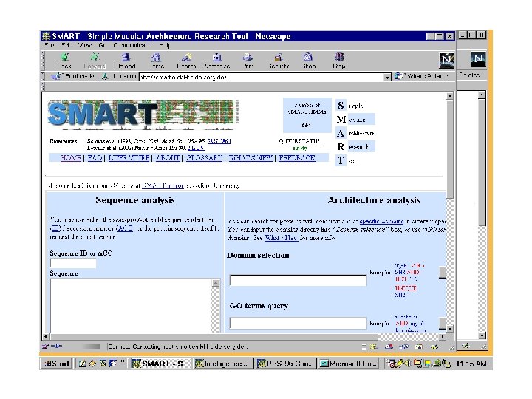Click the Location page proxy icon
This screenshot has width=532, height=399.
[x=105, y=76]
